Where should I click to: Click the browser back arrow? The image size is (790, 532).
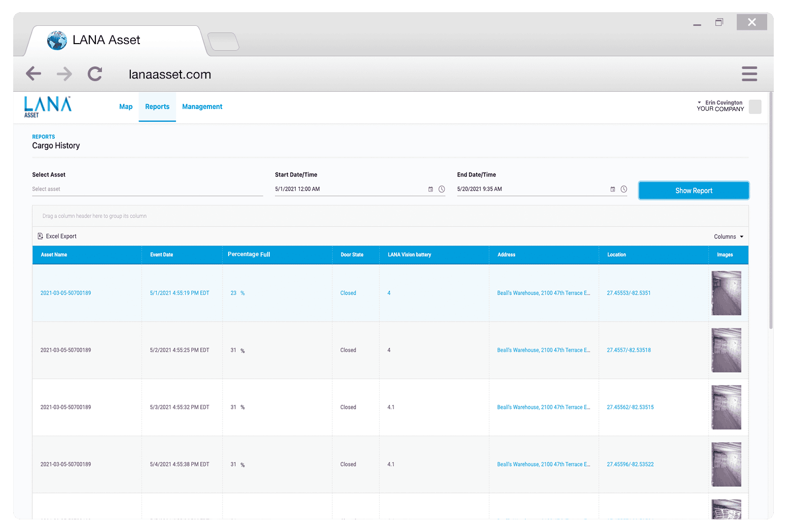tap(33, 74)
